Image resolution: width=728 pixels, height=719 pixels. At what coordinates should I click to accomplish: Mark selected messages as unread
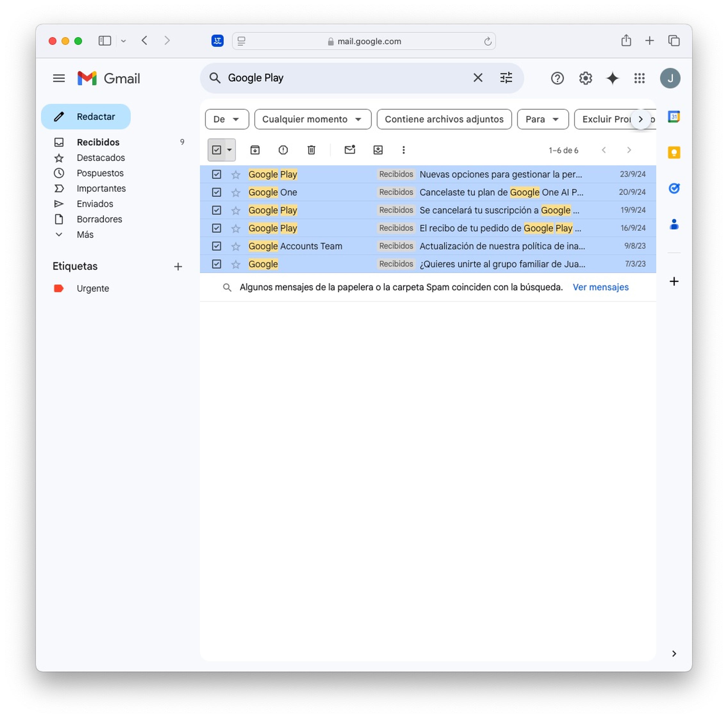click(x=350, y=150)
